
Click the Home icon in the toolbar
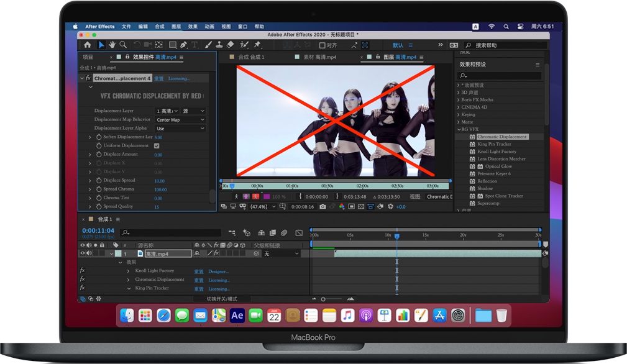click(x=88, y=44)
